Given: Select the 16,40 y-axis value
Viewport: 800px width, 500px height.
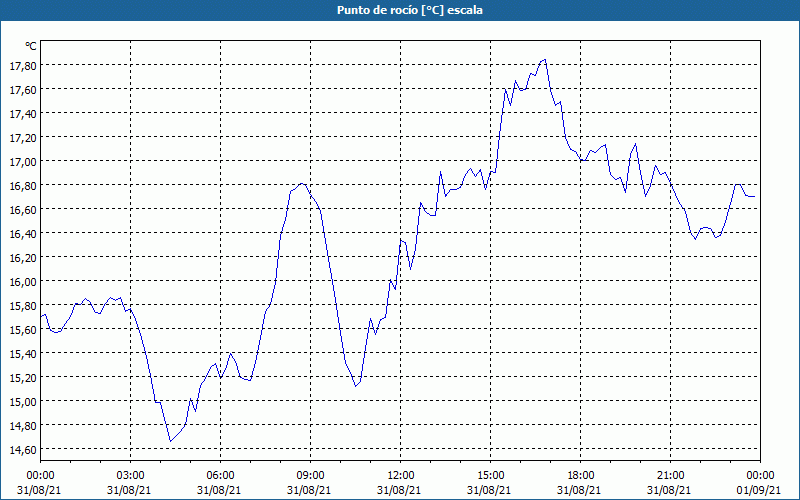Looking at the screenshot, I should point(23,233).
